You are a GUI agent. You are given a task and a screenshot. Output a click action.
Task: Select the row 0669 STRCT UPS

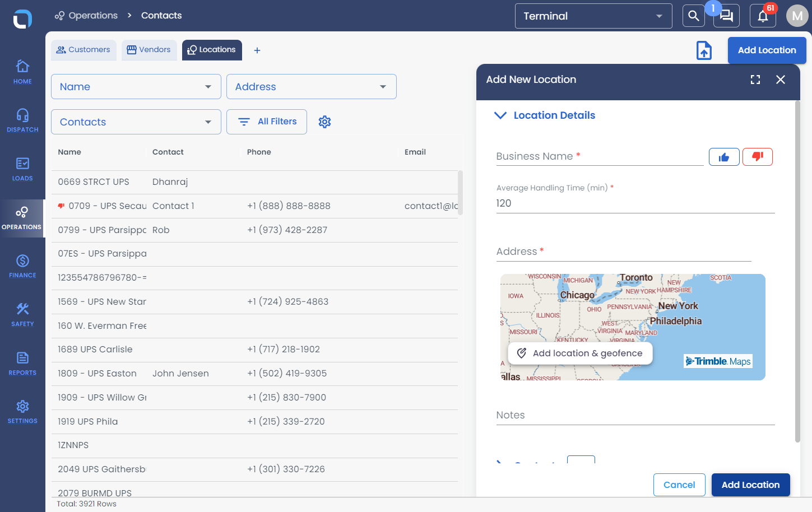[x=254, y=182]
